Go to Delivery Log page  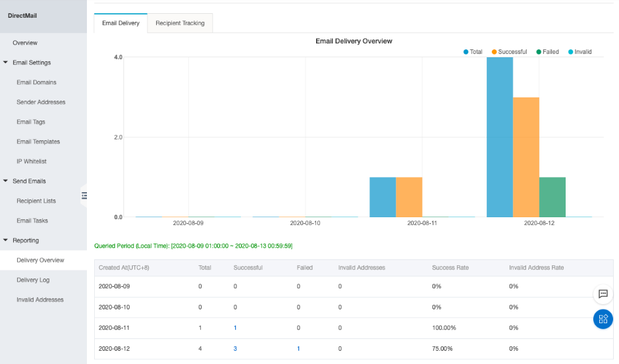coord(33,280)
